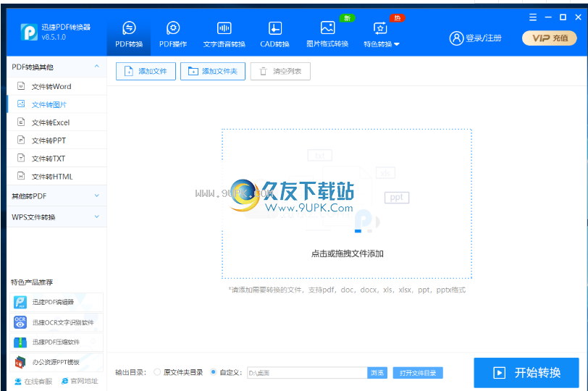Click the VIP 充值 button

tap(550, 38)
